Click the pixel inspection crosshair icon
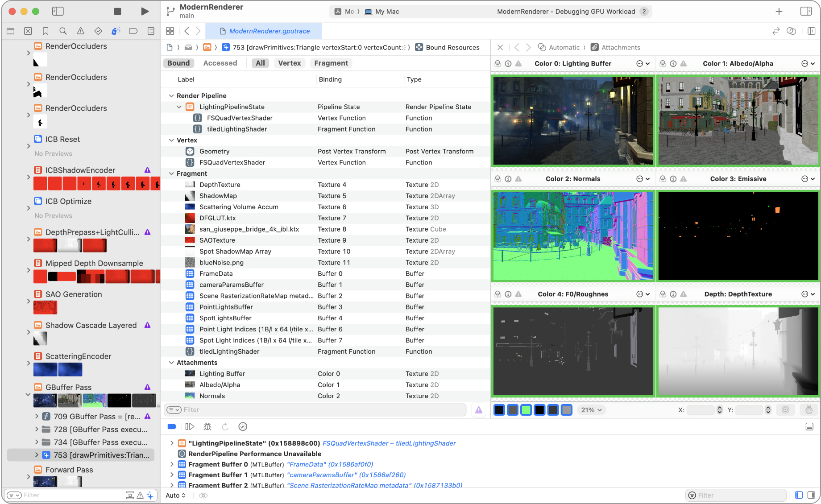Screen dimensions: 821x504 coord(785,409)
